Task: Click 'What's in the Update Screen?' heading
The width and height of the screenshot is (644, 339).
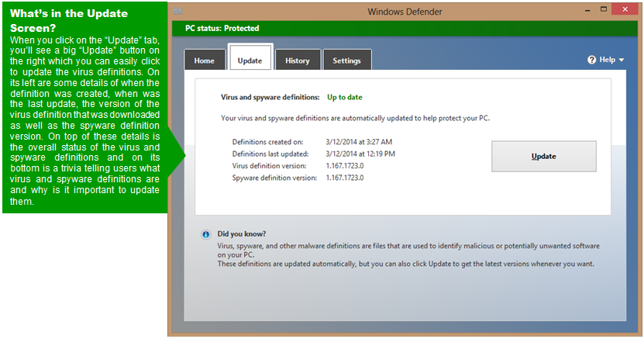Action: [x=69, y=20]
